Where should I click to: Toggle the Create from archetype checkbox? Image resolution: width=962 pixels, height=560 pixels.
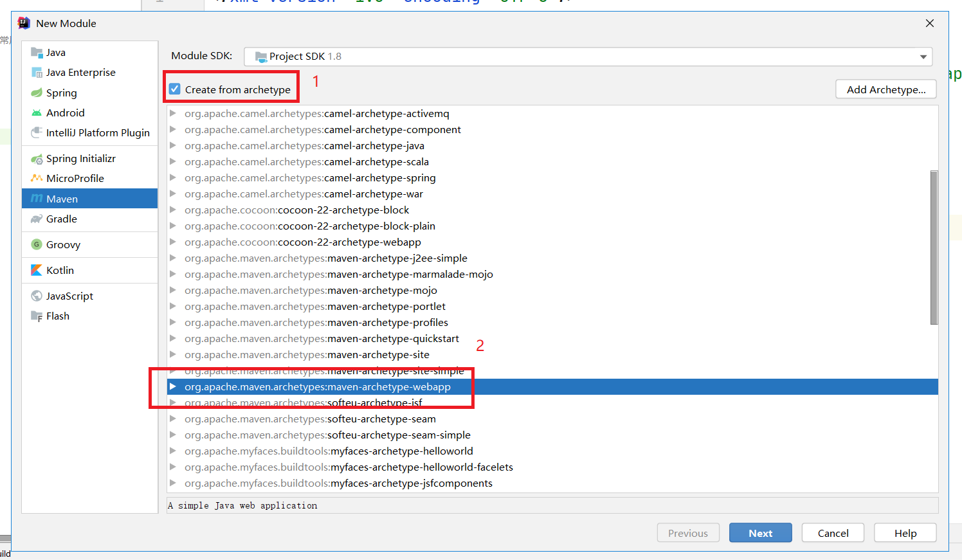tap(175, 89)
